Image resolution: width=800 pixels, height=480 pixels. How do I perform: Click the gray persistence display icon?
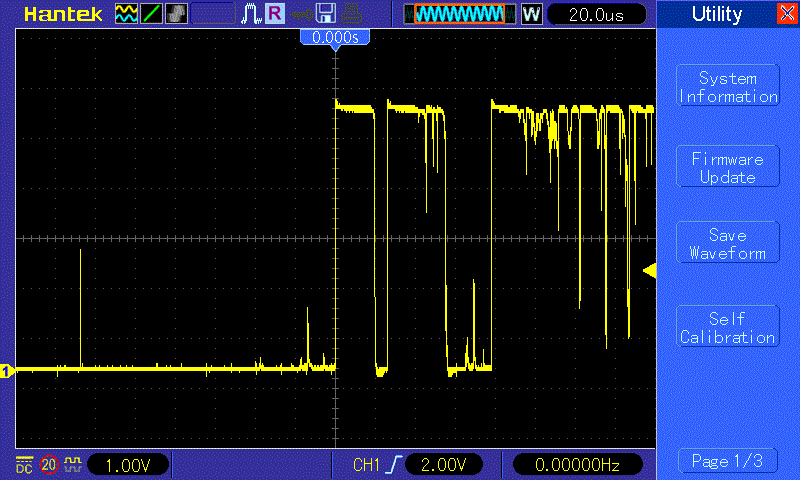pos(176,14)
